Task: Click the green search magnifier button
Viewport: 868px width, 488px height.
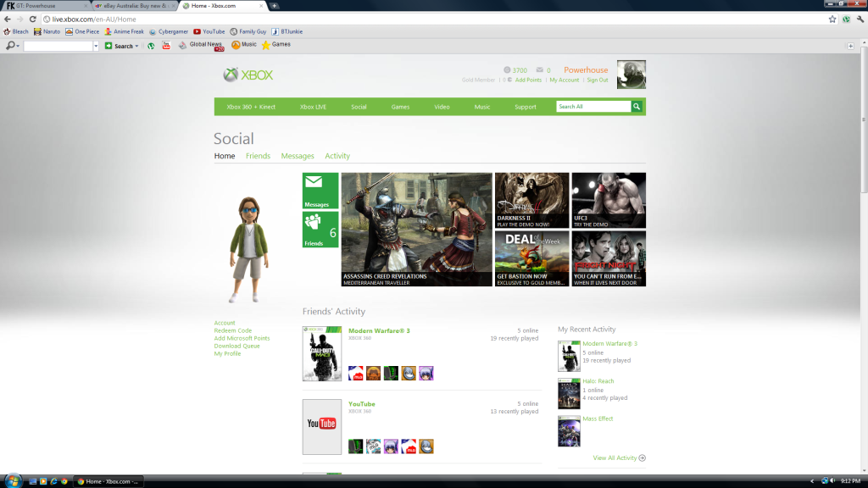Action: click(x=637, y=107)
